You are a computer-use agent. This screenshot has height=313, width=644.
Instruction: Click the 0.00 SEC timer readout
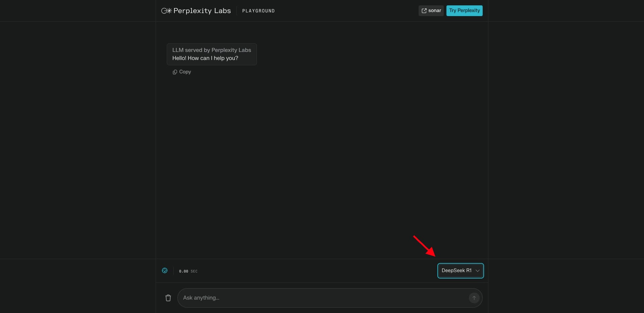pyautogui.click(x=188, y=271)
